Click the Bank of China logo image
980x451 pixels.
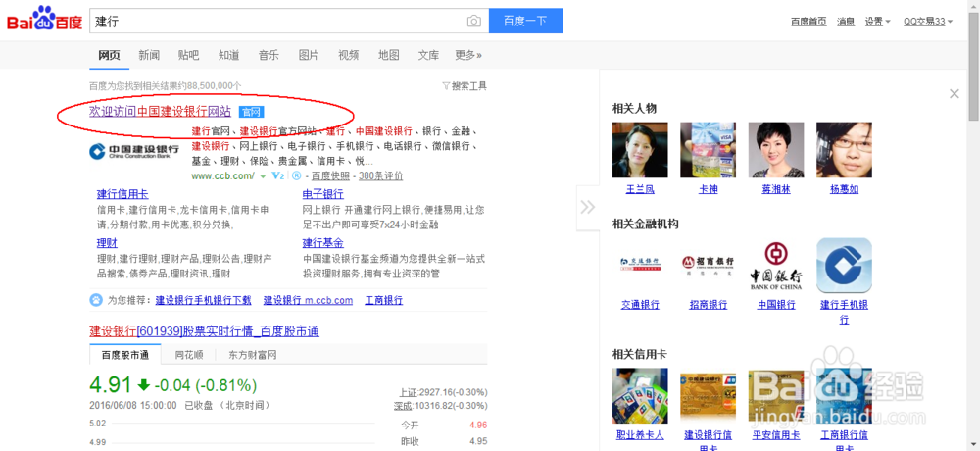tap(775, 266)
